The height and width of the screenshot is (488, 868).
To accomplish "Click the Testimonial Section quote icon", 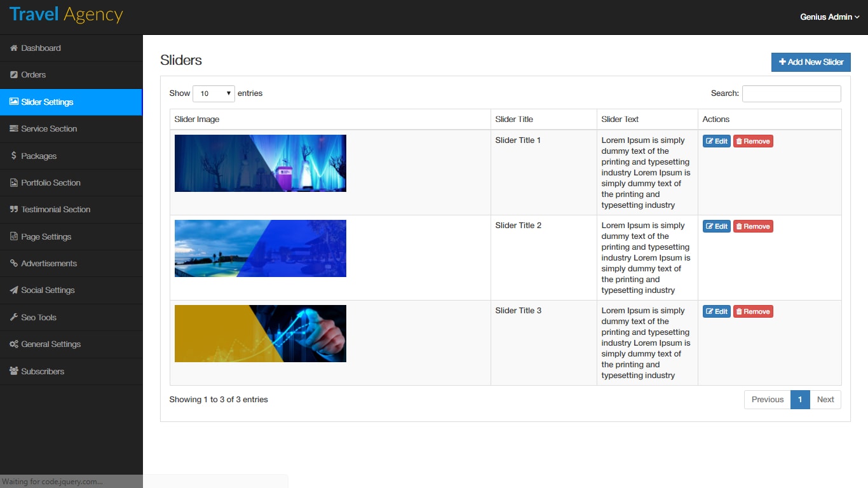I will [13, 209].
